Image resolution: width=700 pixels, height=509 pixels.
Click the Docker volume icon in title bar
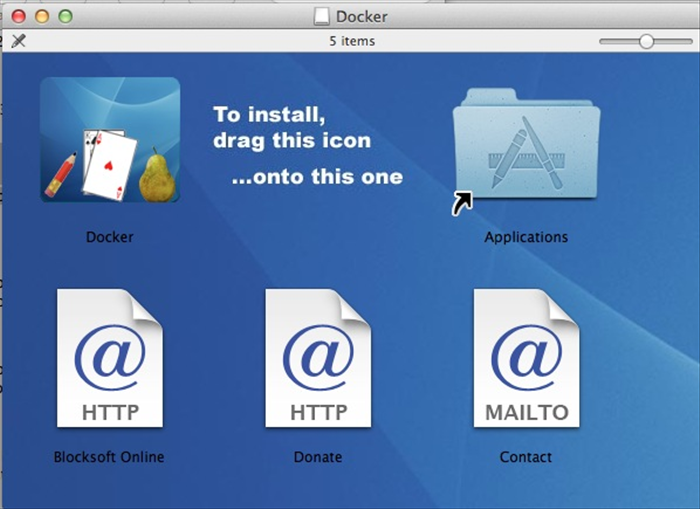321,17
